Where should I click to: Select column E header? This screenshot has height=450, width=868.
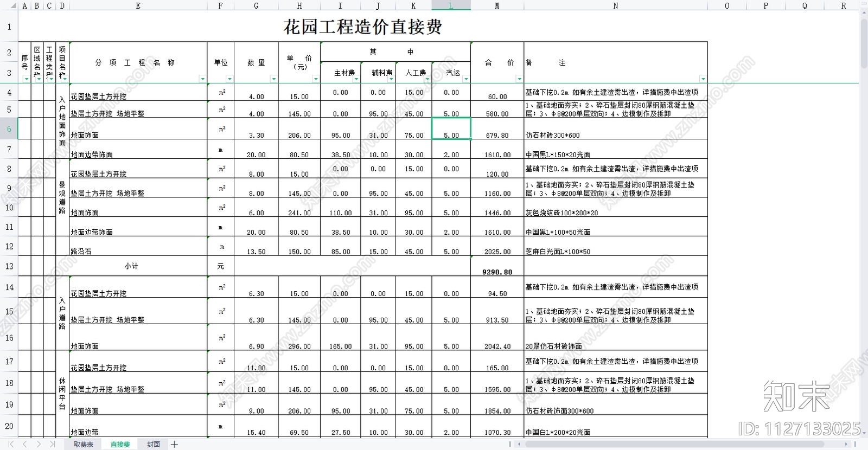(x=138, y=5)
